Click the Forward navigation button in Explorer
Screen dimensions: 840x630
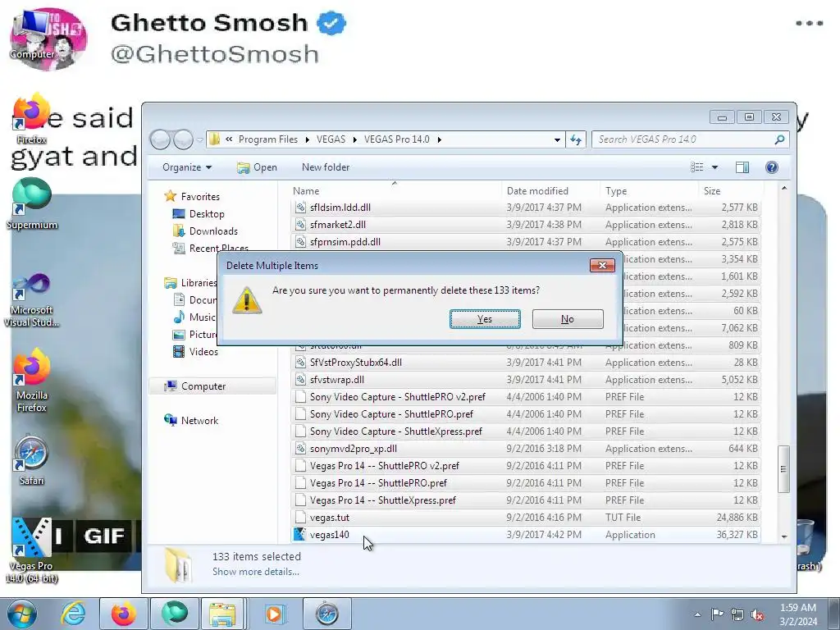(x=183, y=139)
